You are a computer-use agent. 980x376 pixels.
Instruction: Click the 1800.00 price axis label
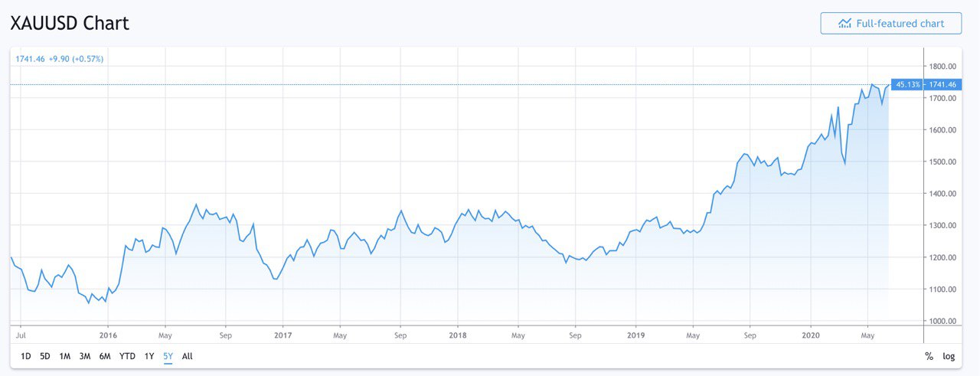click(x=942, y=67)
